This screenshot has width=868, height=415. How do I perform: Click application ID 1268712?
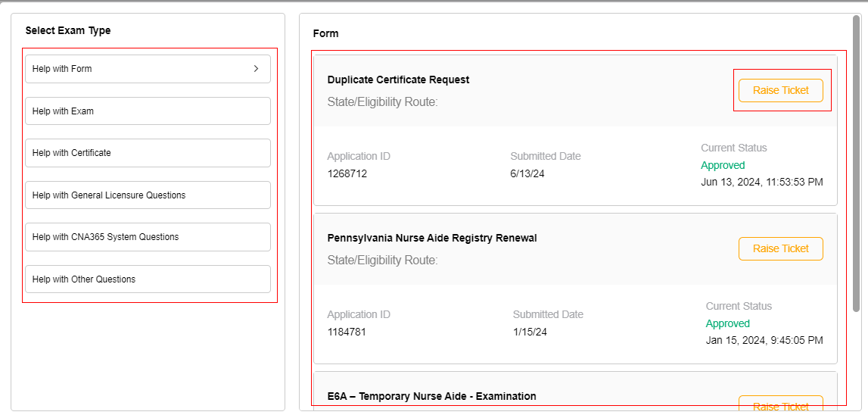347,173
